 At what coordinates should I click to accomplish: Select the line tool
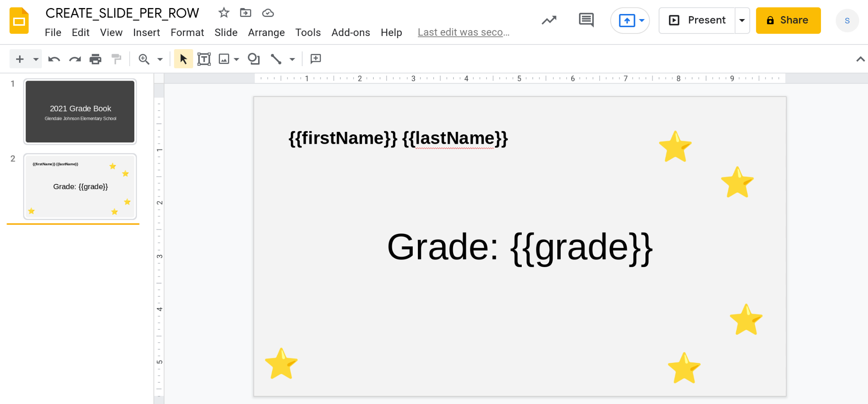point(276,59)
